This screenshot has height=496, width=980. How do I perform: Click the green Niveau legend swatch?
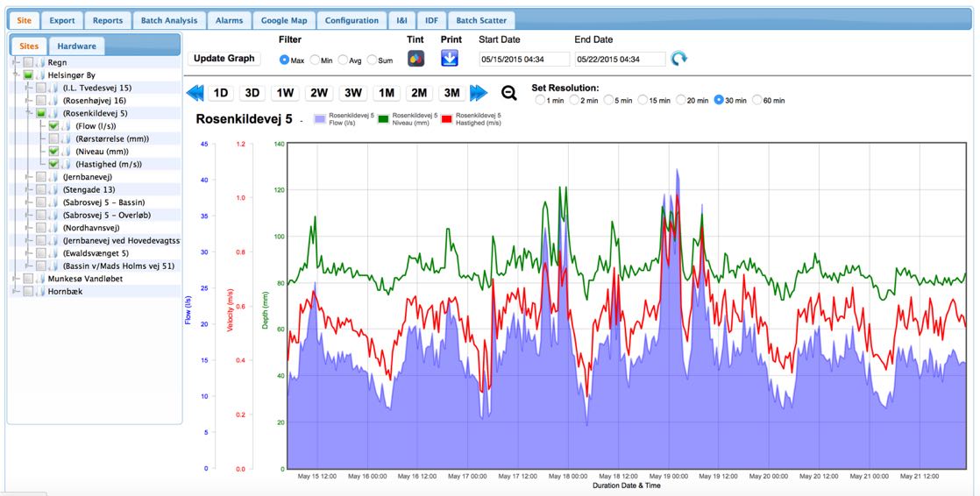pos(384,118)
